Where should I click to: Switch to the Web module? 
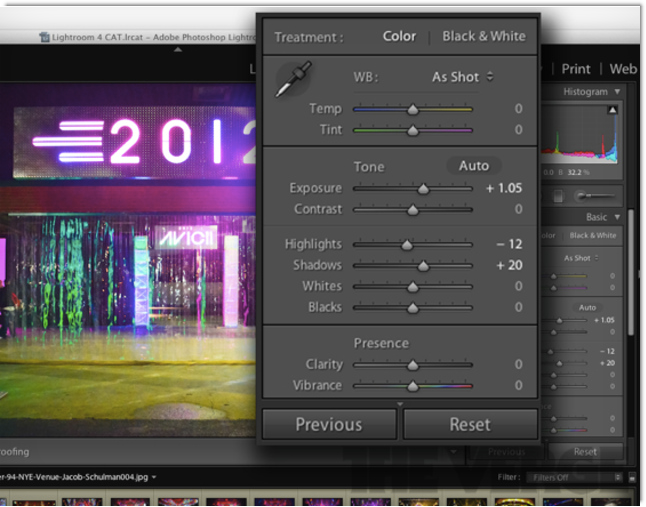pyautogui.click(x=623, y=69)
